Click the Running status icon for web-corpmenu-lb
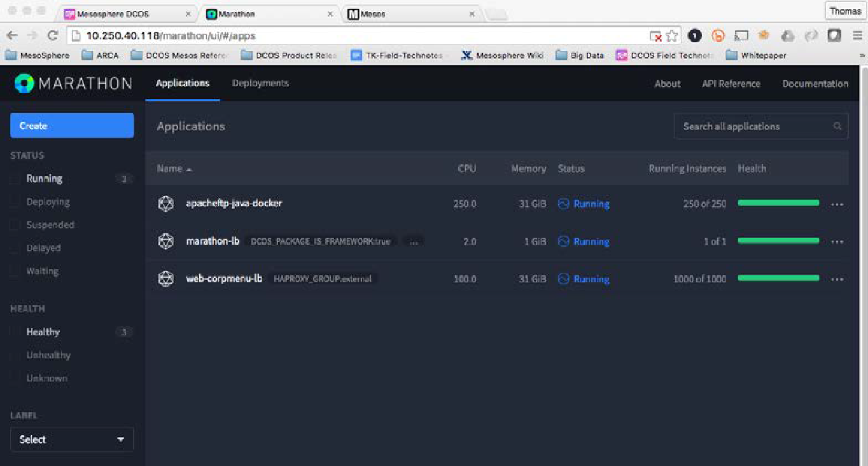The height and width of the screenshot is (466, 868). 563,279
